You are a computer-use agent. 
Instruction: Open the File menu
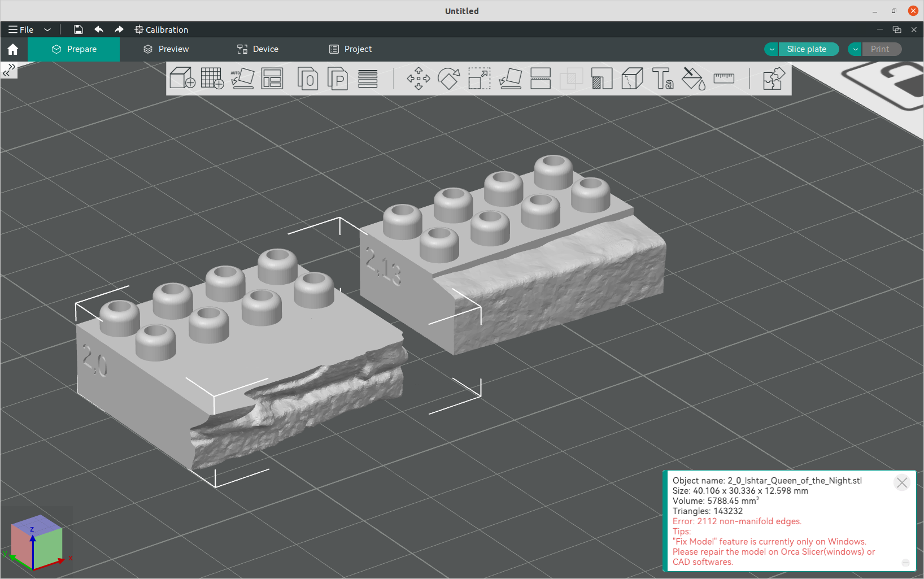21,29
